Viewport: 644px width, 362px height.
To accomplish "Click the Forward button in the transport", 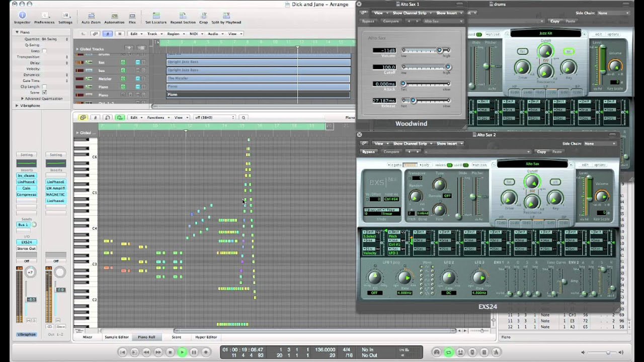I will [x=158, y=352].
